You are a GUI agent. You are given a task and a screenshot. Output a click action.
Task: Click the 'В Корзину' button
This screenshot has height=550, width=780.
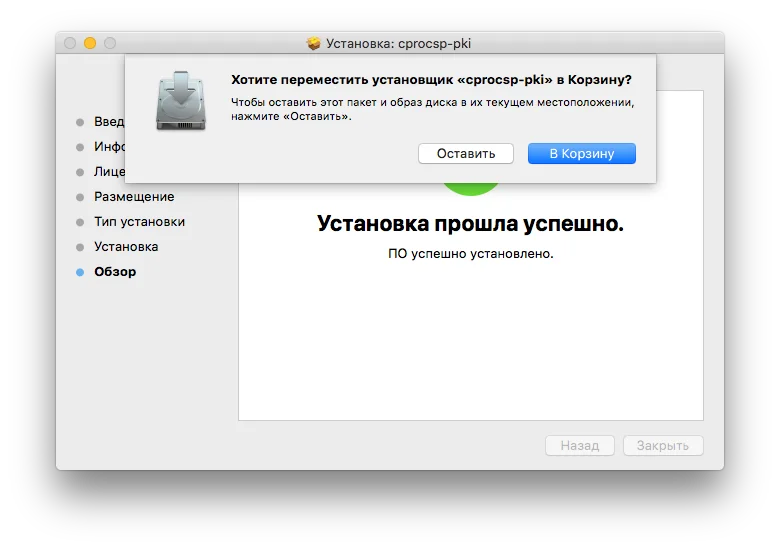[582, 154]
